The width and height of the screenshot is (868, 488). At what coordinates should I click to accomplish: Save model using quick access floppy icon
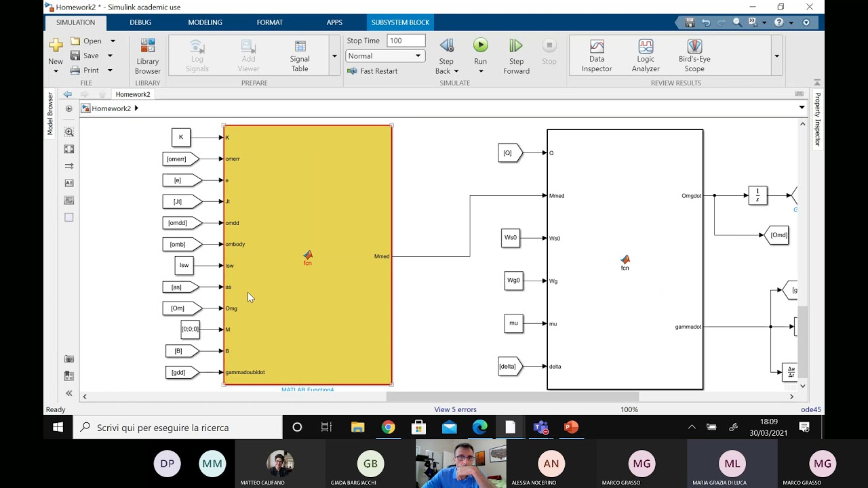[690, 22]
